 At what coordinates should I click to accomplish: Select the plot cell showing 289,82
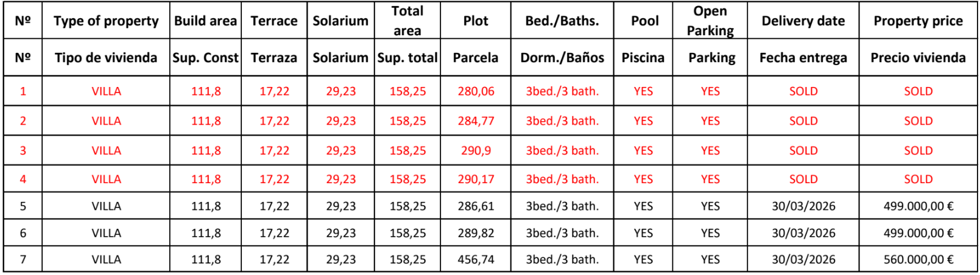pos(476,233)
